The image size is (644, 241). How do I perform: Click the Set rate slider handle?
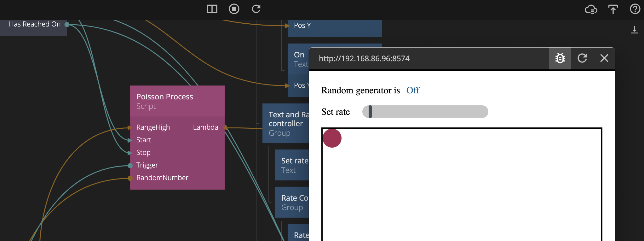[x=370, y=112]
